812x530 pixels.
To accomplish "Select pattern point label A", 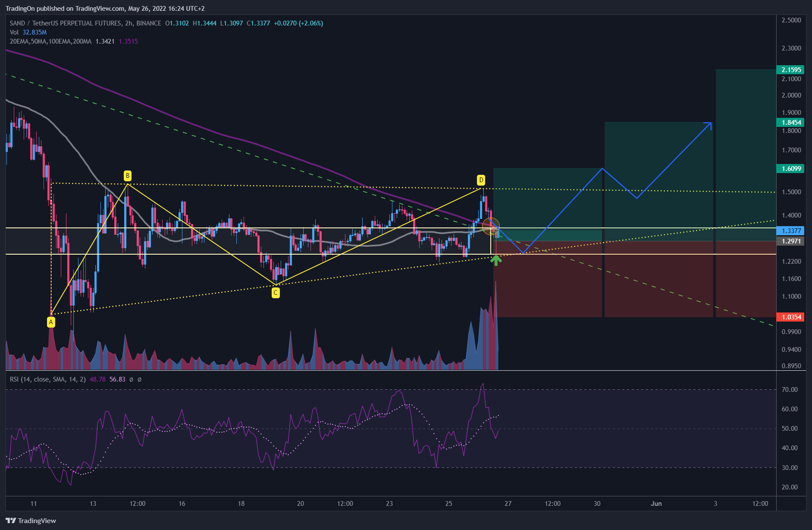I will coord(51,322).
